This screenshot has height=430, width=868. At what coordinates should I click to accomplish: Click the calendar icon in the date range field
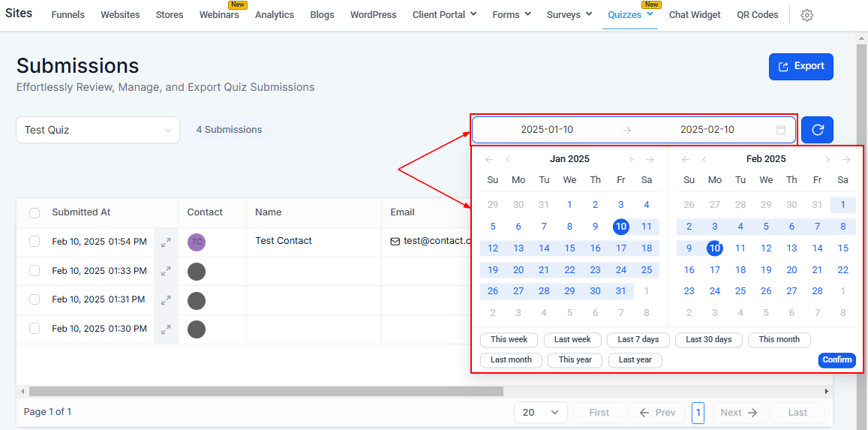coord(781,130)
